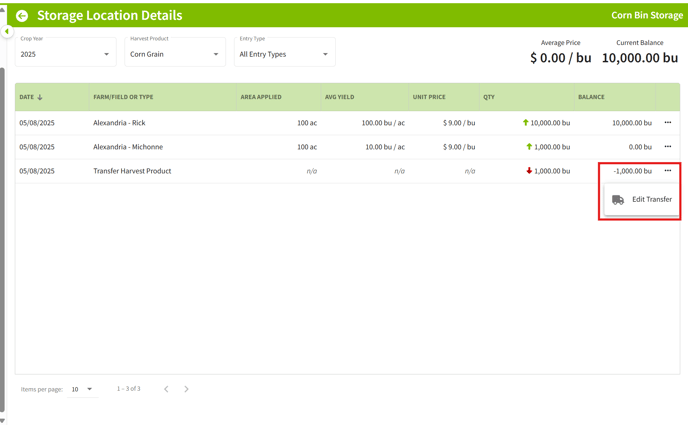Open the three-dot menu for Alexandria - Rick row

click(x=667, y=123)
